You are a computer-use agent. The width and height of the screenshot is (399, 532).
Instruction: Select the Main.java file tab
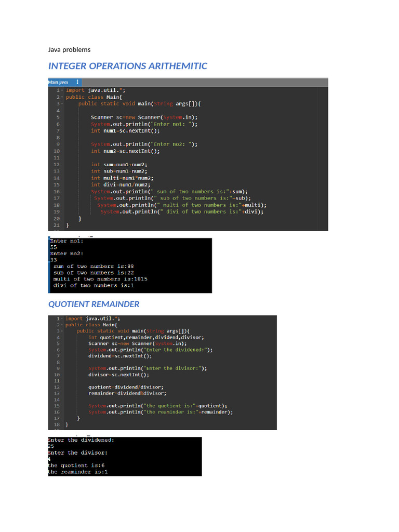(x=58, y=82)
